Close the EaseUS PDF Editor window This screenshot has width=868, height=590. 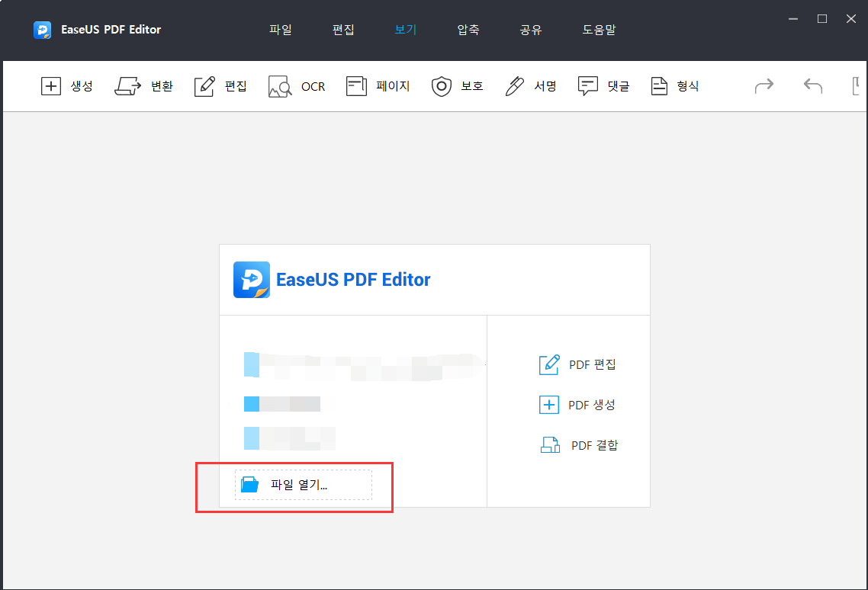pyautogui.click(x=851, y=19)
